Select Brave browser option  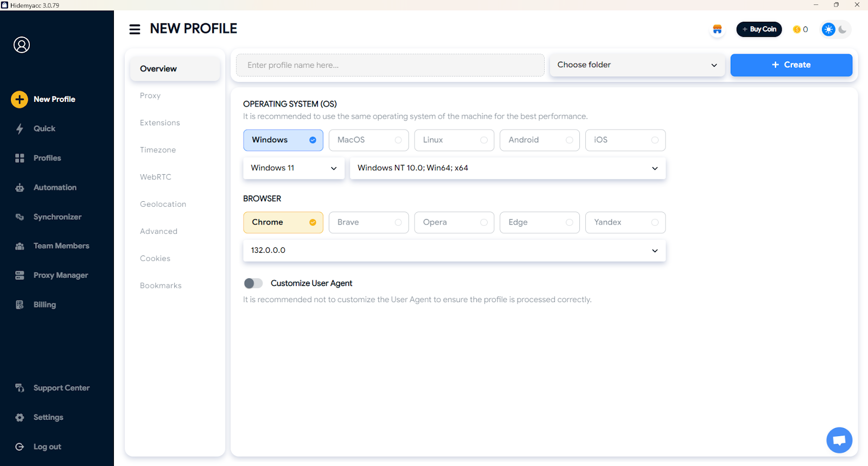click(x=369, y=222)
